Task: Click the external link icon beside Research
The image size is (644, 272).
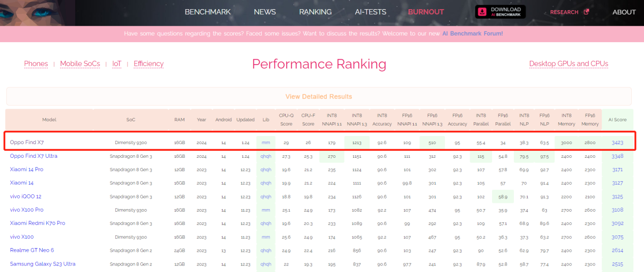Action: [x=586, y=12]
